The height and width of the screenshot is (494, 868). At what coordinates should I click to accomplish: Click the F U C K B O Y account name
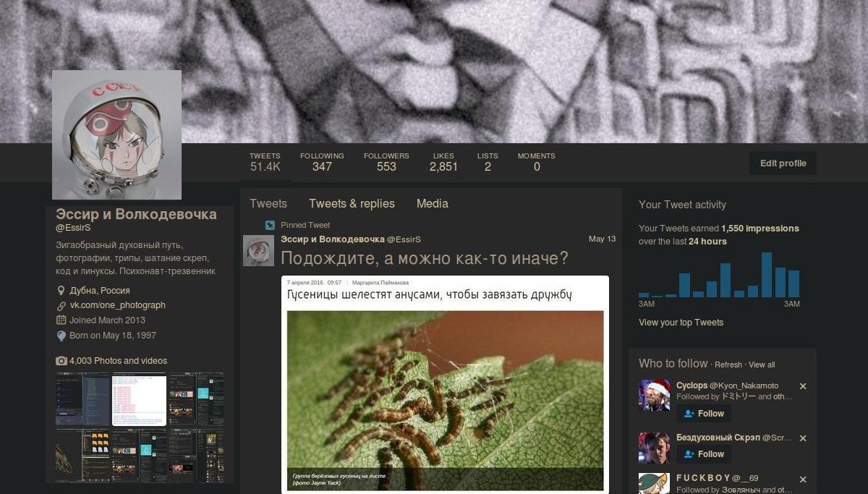tap(703, 478)
